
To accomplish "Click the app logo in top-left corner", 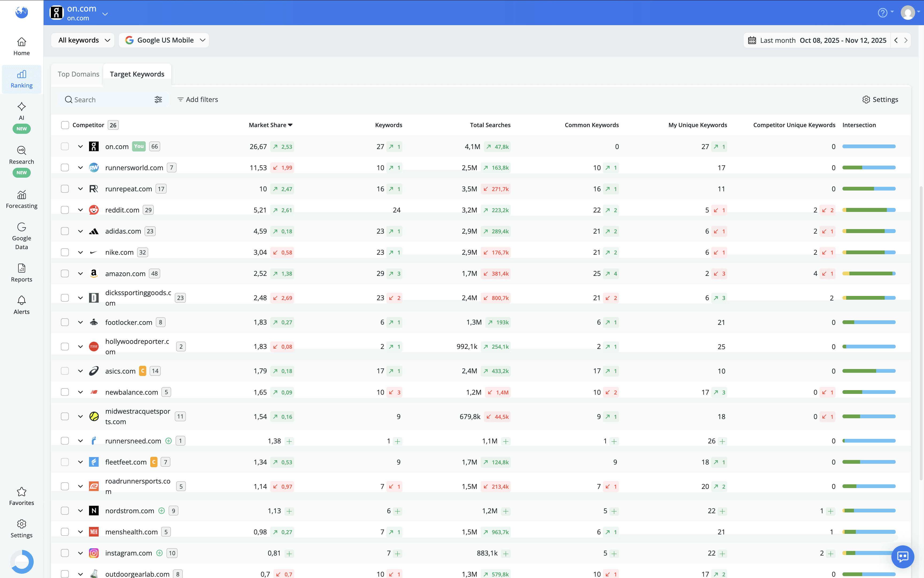I will point(21,12).
